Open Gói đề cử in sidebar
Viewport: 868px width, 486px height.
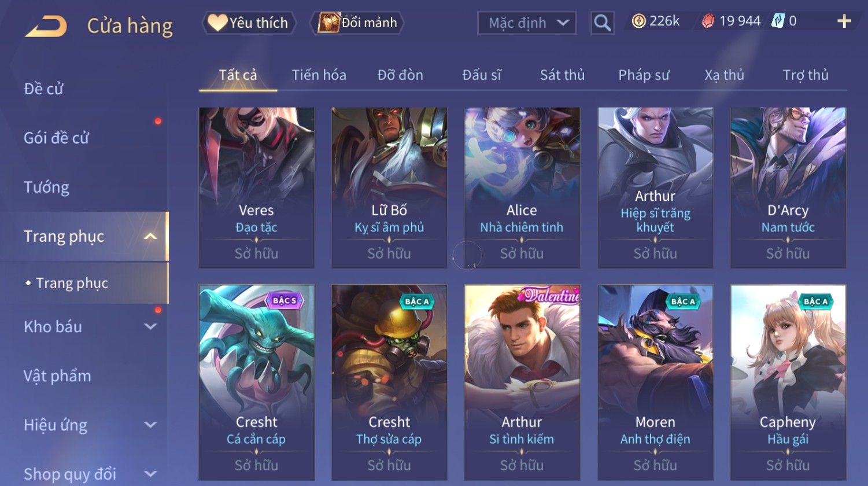56,138
